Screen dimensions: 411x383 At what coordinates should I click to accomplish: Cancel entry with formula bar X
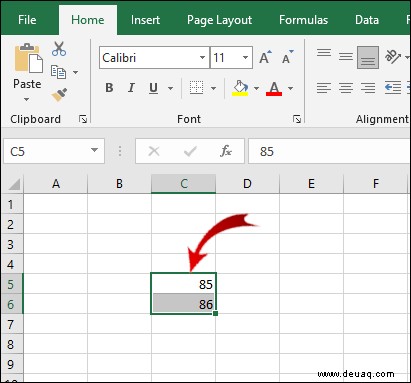point(154,151)
